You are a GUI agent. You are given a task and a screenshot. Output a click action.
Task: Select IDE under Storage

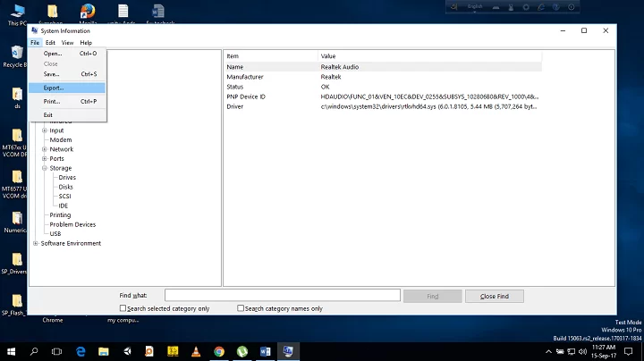pos(64,206)
